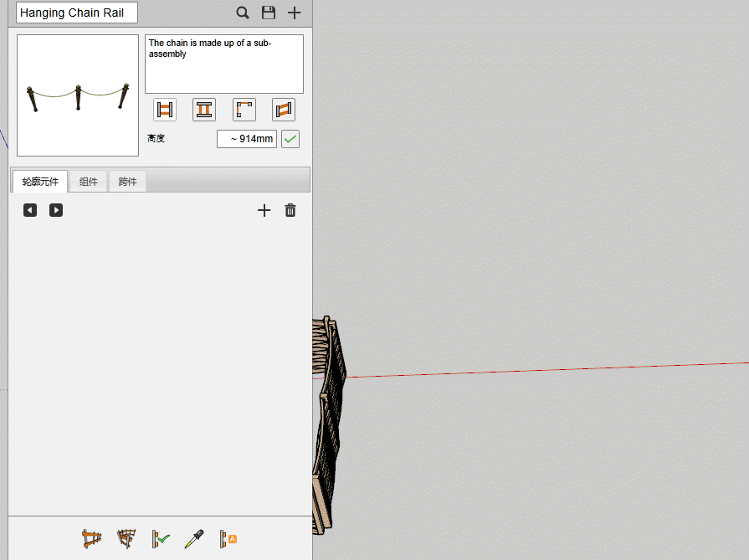This screenshot has height=560, width=749.
Task: Click the search magnifier icon
Action: pos(243,13)
